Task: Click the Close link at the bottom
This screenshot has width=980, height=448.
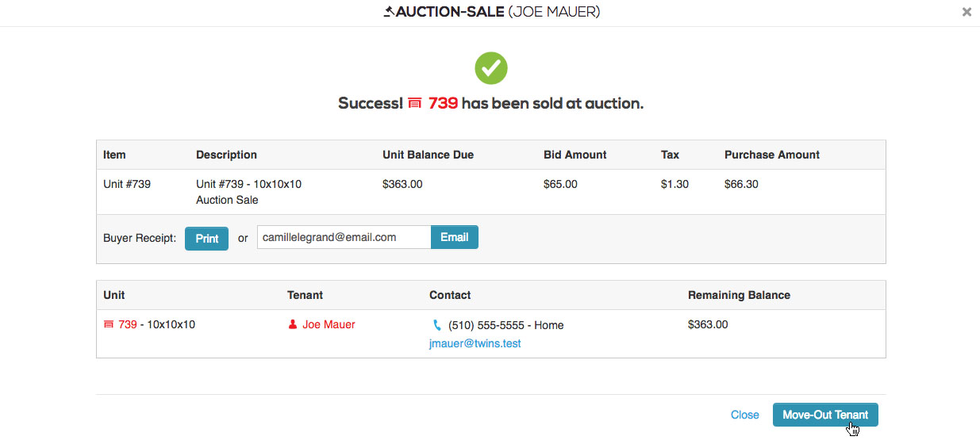Action: click(745, 415)
